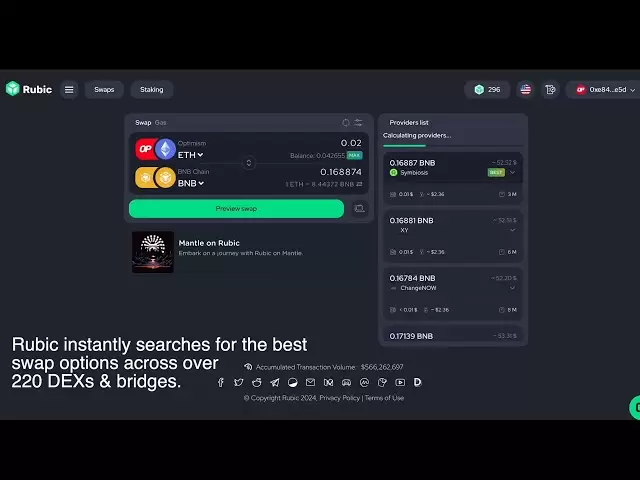Open the Mantle on Rubic thumbnail

(153, 252)
